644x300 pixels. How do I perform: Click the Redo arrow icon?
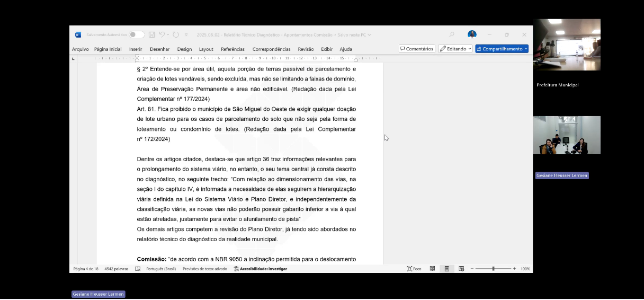pyautogui.click(x=176, y=35)
